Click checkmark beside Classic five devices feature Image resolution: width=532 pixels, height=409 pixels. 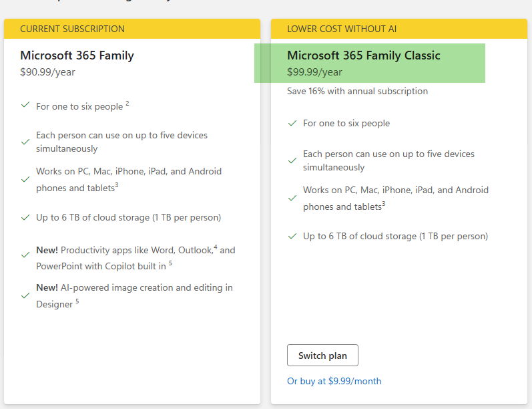[x=292, y=160]
